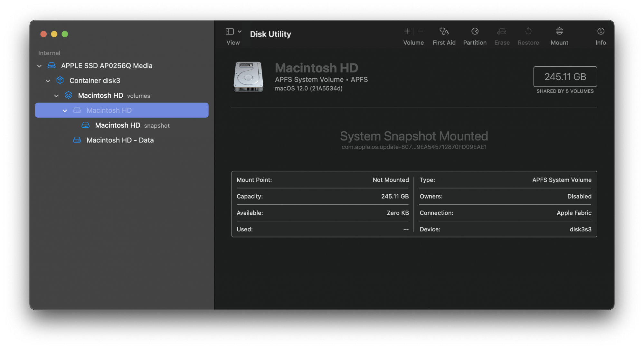Viewport: 644px width, 349px height.
Task: Click the minus volume icon
Action: point(421,31)
